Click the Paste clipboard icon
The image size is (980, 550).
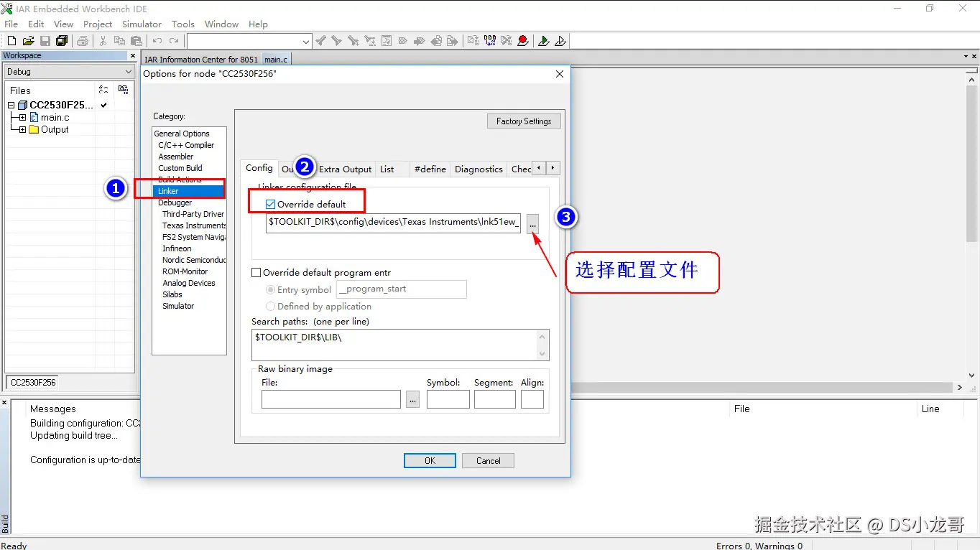[x=136, y=41]
